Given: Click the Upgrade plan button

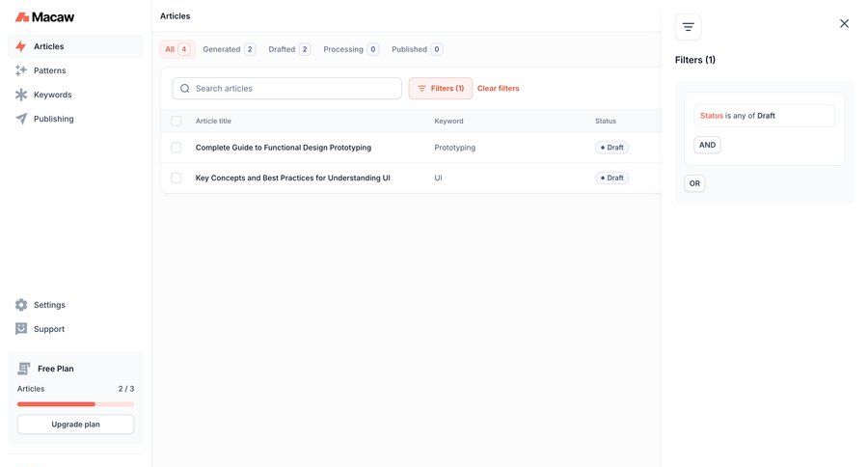Looking at the screenshot, I should tap(76, 425).
